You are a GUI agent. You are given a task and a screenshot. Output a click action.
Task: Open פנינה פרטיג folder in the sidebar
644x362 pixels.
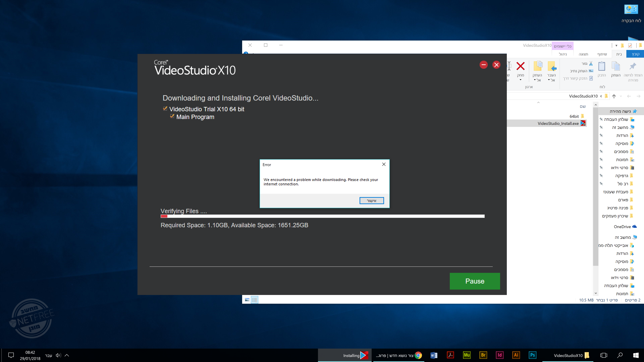click(x=620, y=208)
